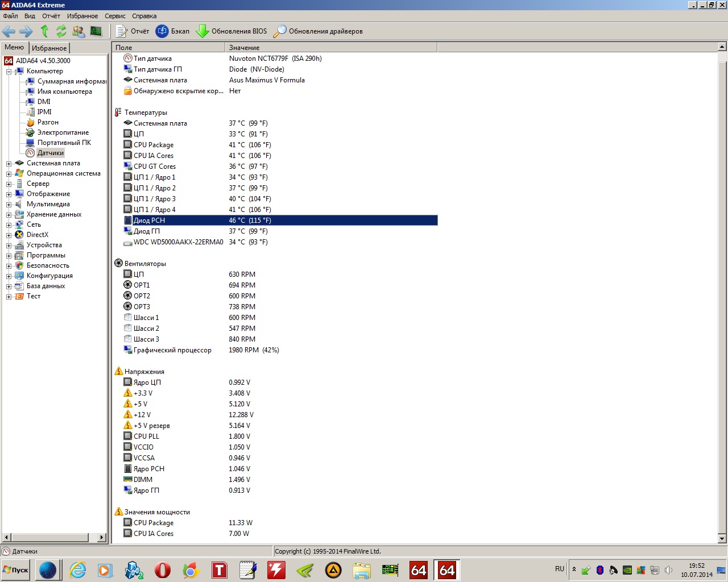This screenshot has width=728, height=582.
Task: Open the Вид menu
Action: point(30,16)
